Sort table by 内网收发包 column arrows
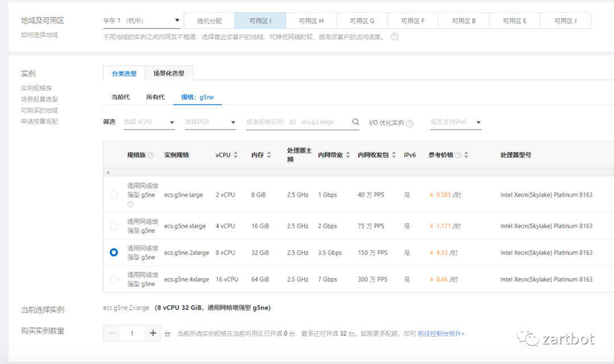This screenshot has width=614, height=364. click(x=394, y=155)
